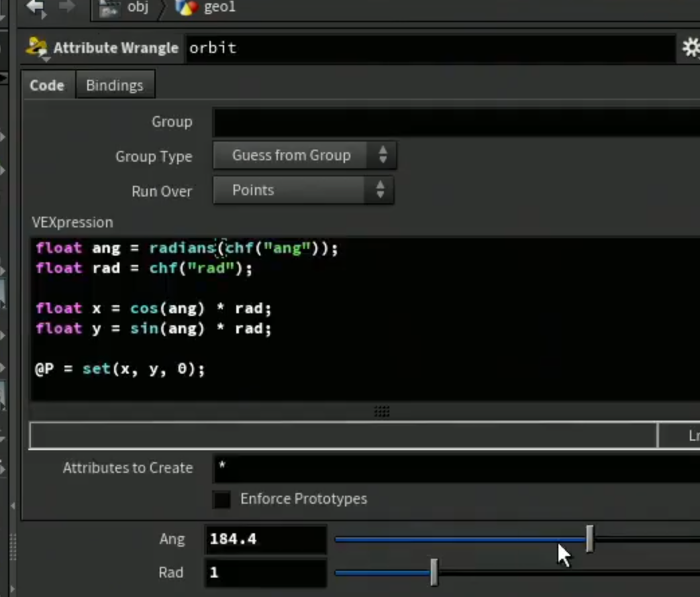
Task: Click the node name field showing orbit
Action: 430,48
